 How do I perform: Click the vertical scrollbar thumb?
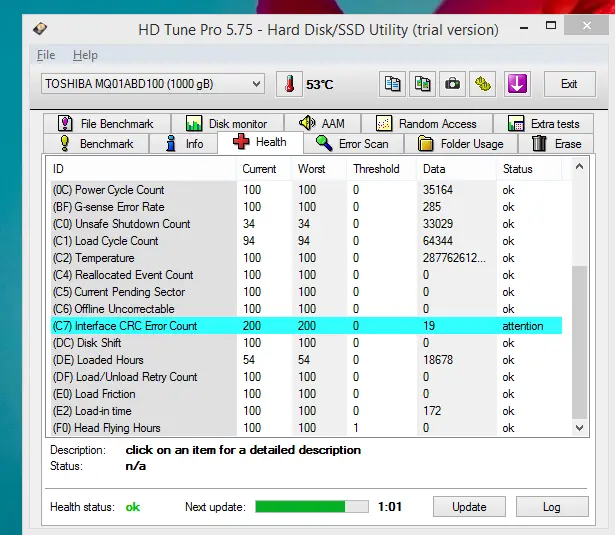pos(579,342)
